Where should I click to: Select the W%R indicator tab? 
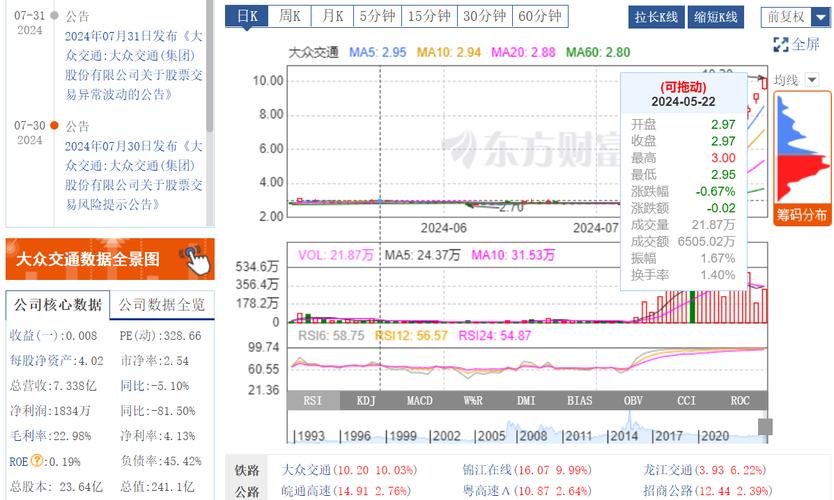(473, 401)
